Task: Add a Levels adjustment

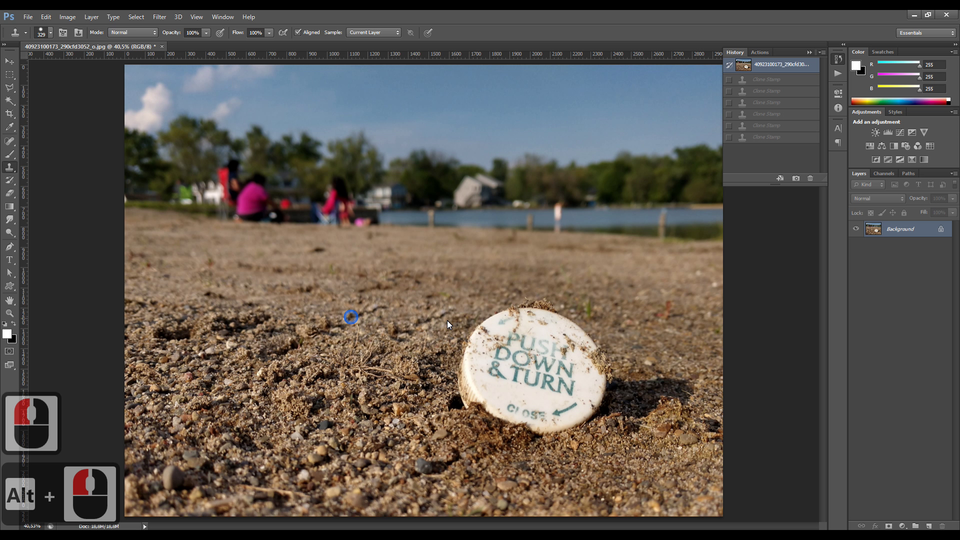Action: [x=888, y=132]
